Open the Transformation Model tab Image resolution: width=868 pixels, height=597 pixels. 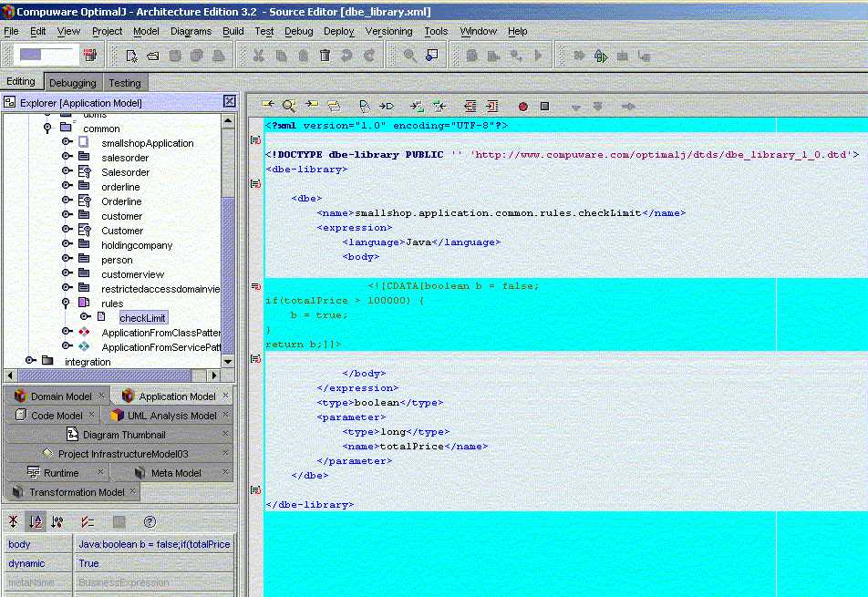point(72,492)
